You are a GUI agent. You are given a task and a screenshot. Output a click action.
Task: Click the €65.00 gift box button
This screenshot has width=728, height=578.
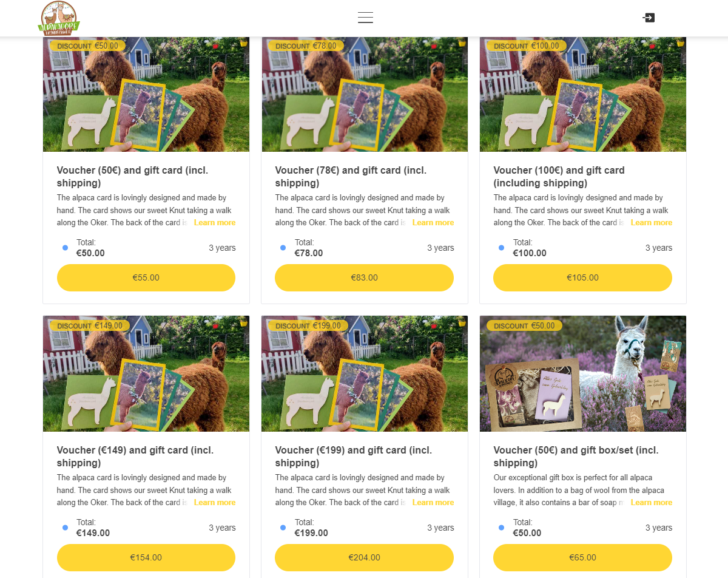coord(582,557)
